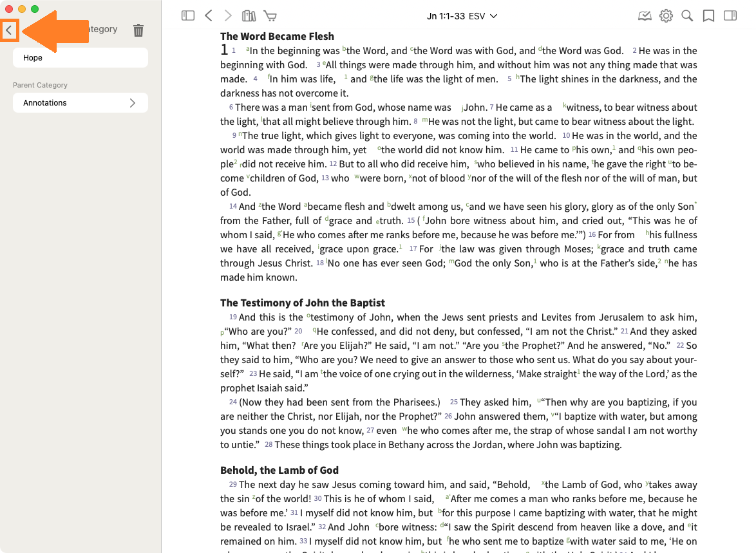Click the Hope category name field
The width and height of the screenshot is (756, 553).
click(80, 58)
